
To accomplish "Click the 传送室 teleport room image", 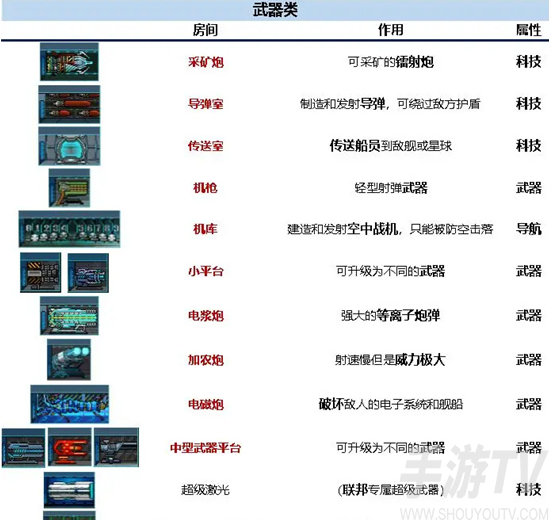I will [x=69, y=146].
